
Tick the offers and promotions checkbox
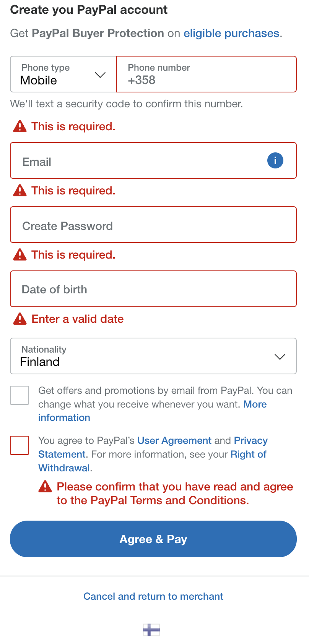[20, 395]
